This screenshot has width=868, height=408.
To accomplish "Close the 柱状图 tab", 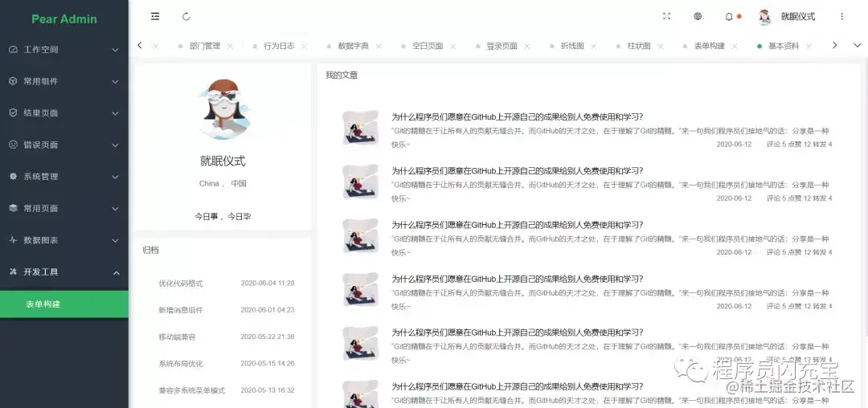I will pyautogui.click(x=661, y=47).
